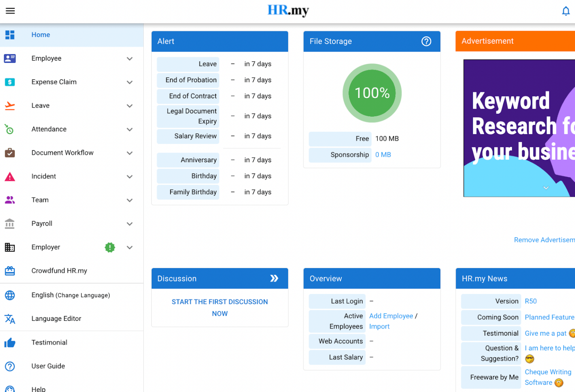This screenshot has height=392, width=575.
Task: Expand the Employer section
Action: (x=130, y=247)
